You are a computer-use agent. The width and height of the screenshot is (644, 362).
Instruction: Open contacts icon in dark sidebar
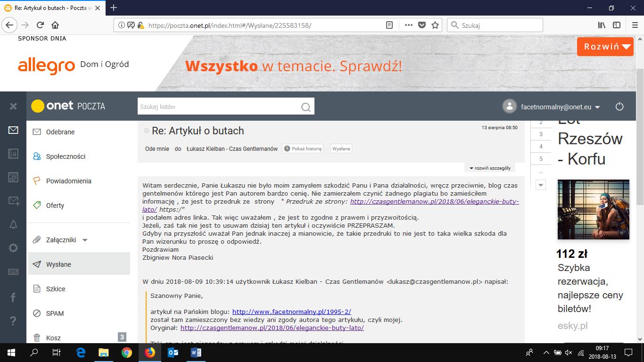click(13, 154)
